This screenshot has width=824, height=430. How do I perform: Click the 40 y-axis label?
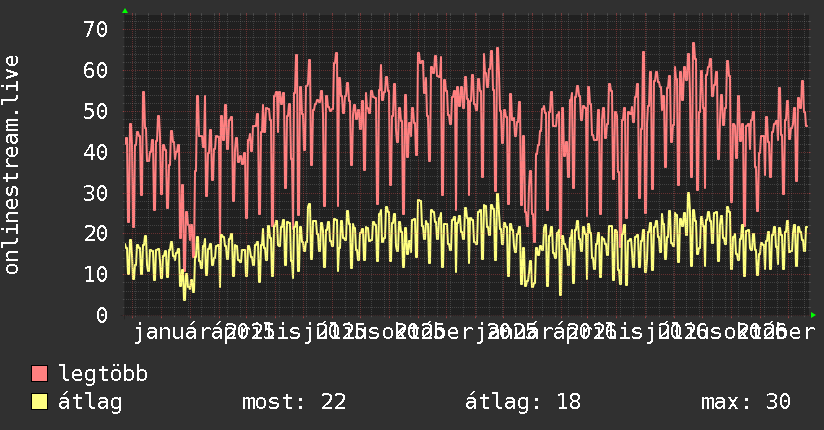(96, 152)
